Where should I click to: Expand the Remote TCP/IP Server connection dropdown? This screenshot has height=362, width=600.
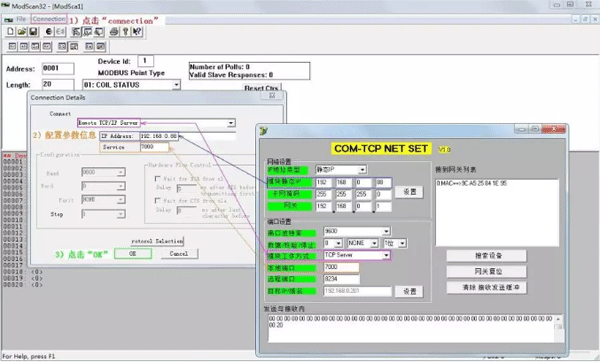[x=231, y=123]
